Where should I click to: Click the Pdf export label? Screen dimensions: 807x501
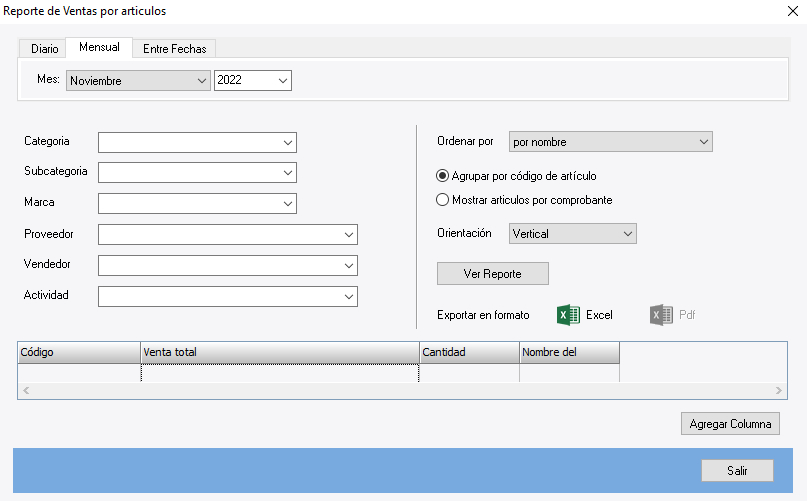[x=687, y=315]
